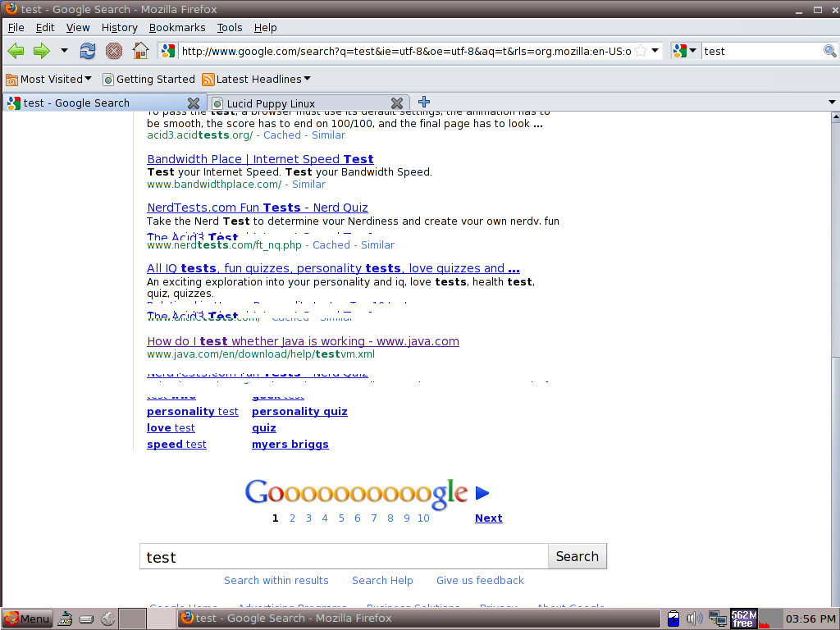The height and width of the screenshot is (630, 840).
Task: Open the NerdTests.com Fun Tests result
Action: (x=258, y=208)
